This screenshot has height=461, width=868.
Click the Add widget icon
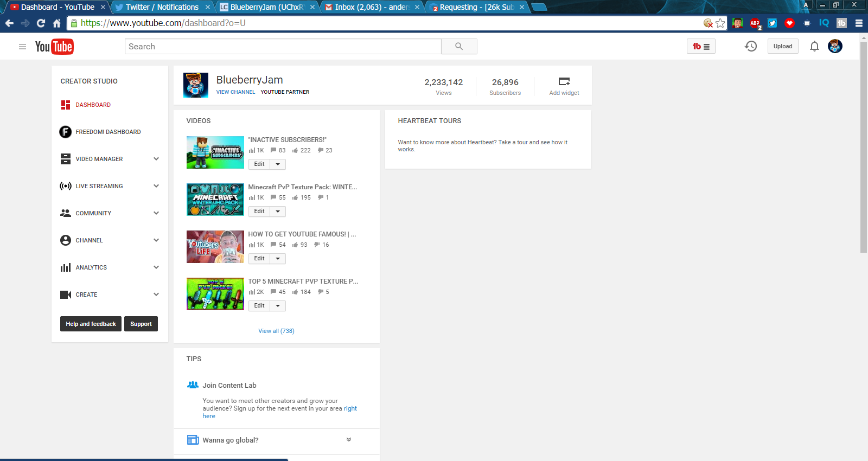[x=564, y=81]
